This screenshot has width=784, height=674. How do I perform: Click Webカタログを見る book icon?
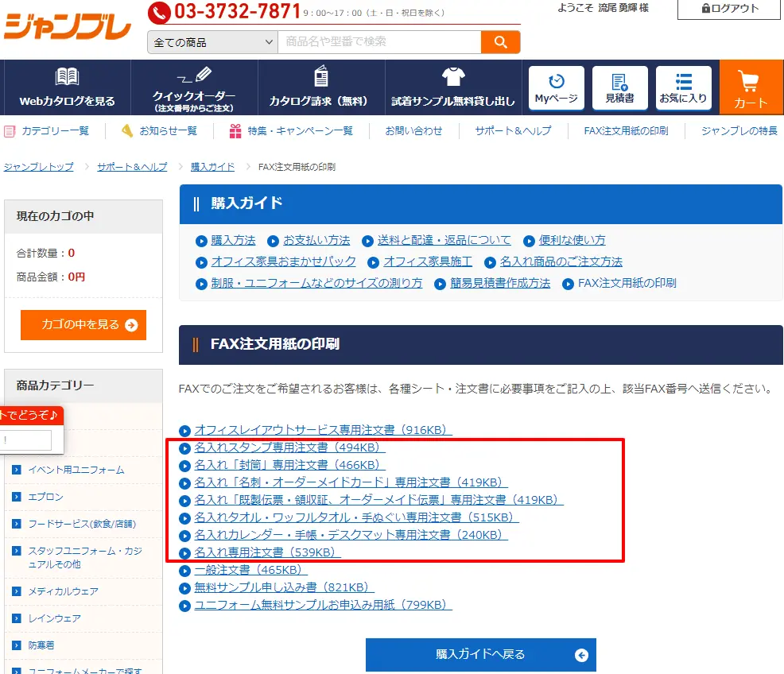pyautogui.click(x=67, y=77)
